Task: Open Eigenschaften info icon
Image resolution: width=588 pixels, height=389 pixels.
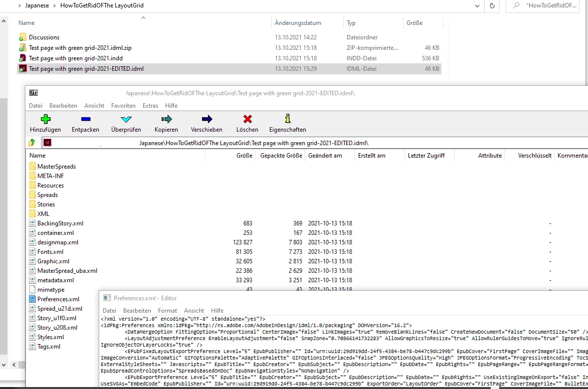Action: 288,119
